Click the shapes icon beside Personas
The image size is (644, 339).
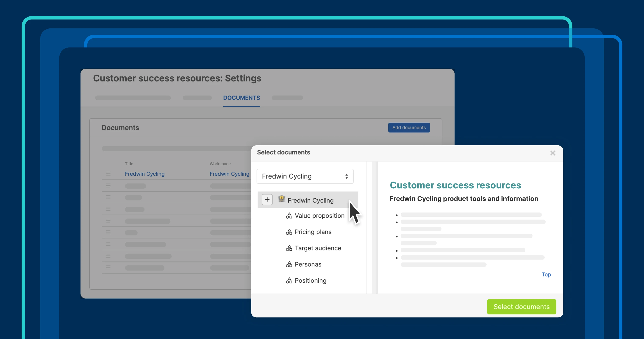point(289,264)
